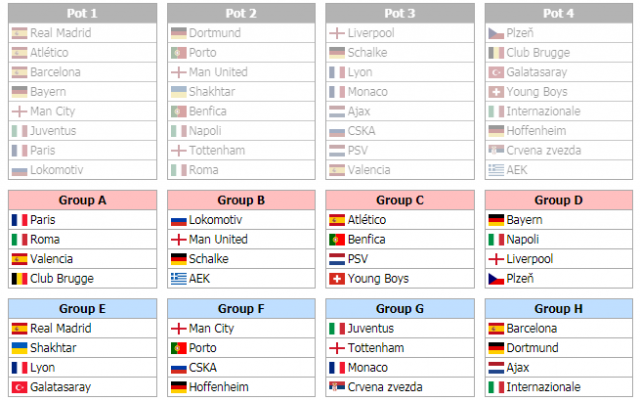
Task: Click the Belgian flag next to Club Brugge in Group A
Action: [19, 279]
